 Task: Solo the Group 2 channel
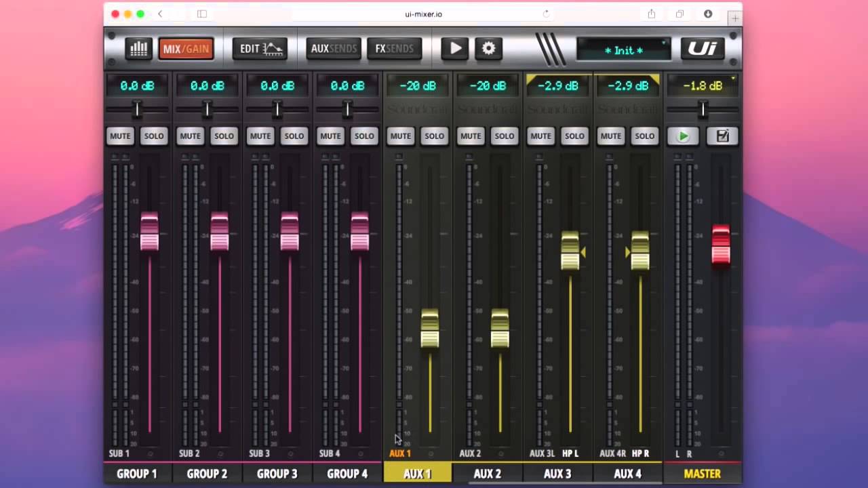(224, 136)
